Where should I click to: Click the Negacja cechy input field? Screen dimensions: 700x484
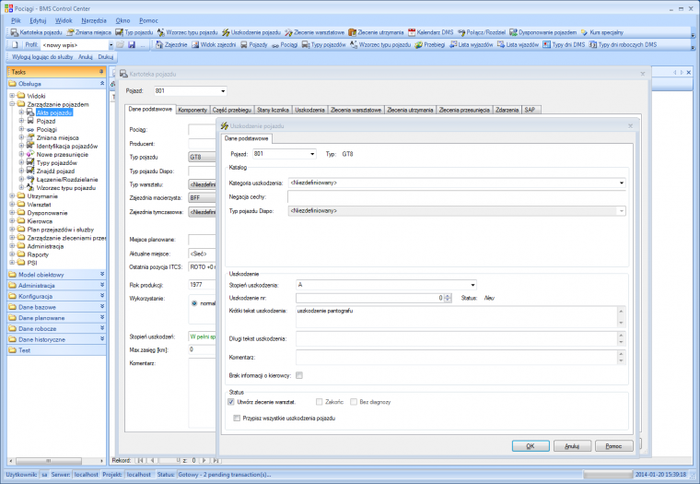pyautogui.click(x=456, y=197)
